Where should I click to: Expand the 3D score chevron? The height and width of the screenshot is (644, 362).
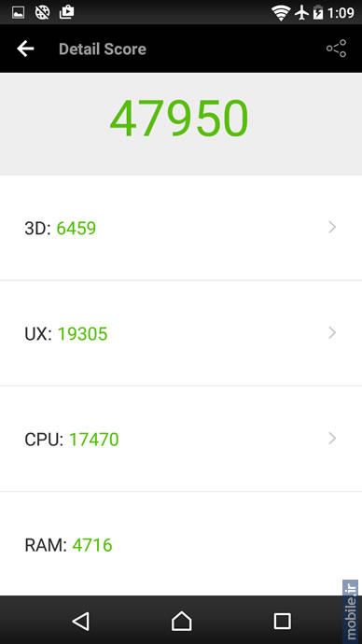pyautogui.click(x=332, y=227)
